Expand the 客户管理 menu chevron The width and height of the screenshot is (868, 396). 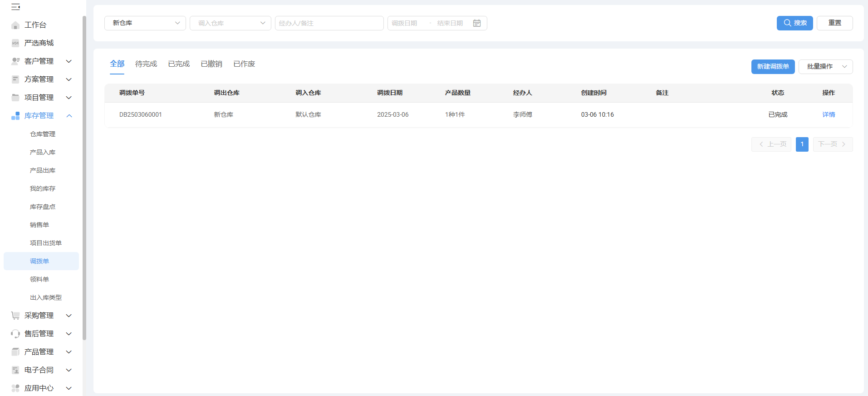(x=69, y=61)
